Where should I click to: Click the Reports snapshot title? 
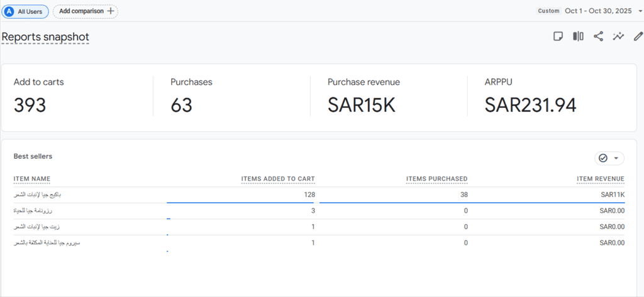pos(45,37)
